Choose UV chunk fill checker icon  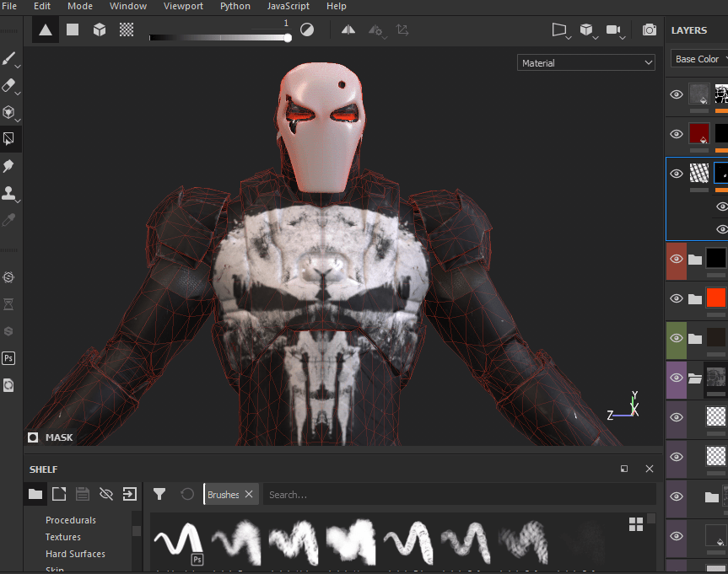tap(127, 30)
